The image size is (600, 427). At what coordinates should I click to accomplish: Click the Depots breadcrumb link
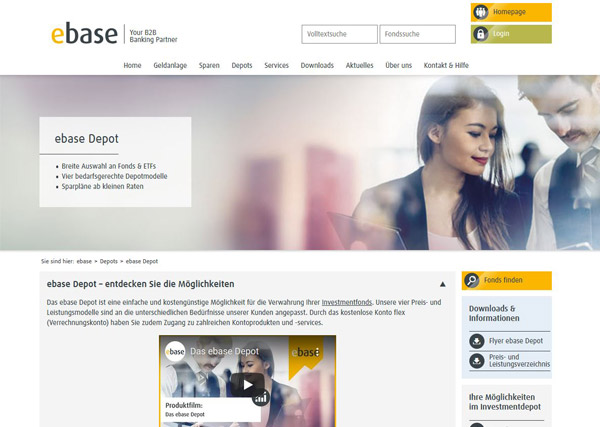[108, 261]
